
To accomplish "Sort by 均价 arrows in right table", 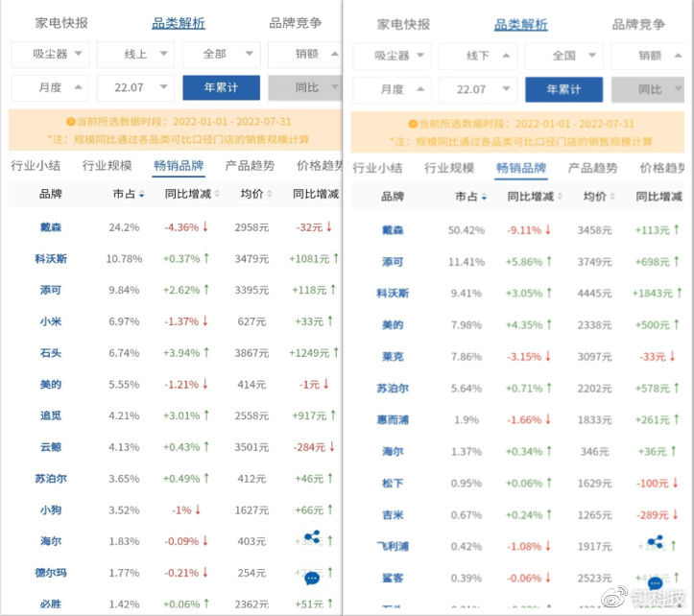I will tap(612, 196).
